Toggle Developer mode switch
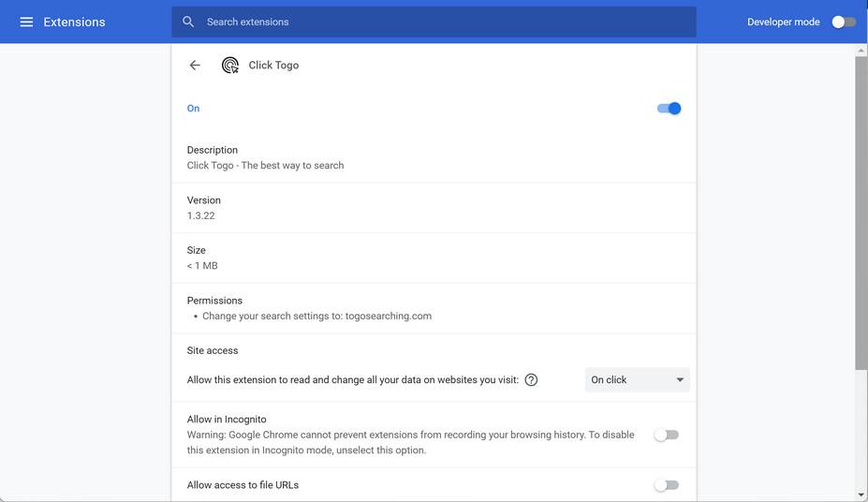868x502 pixels. (844, 22)
